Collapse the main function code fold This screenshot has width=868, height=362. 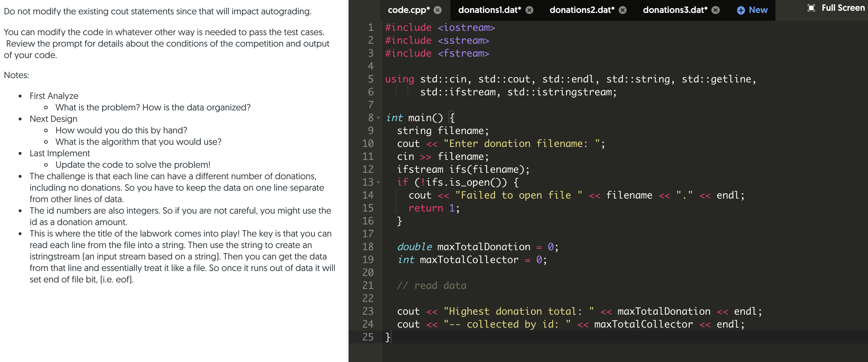tap(377, 118)
